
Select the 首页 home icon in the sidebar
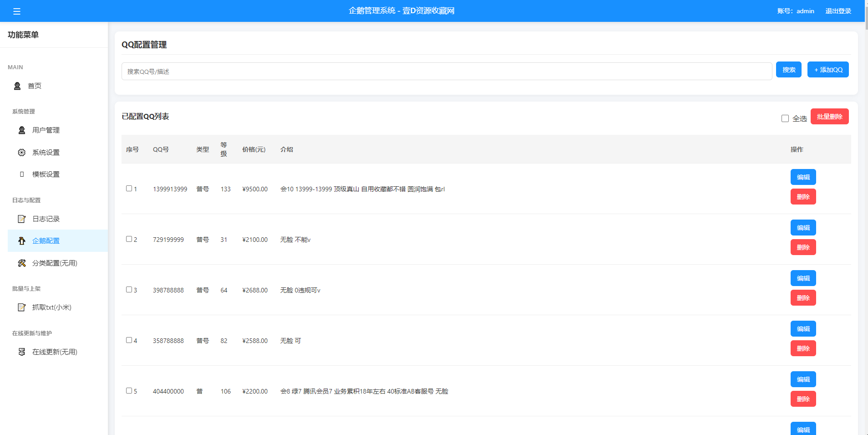(17, 86)
